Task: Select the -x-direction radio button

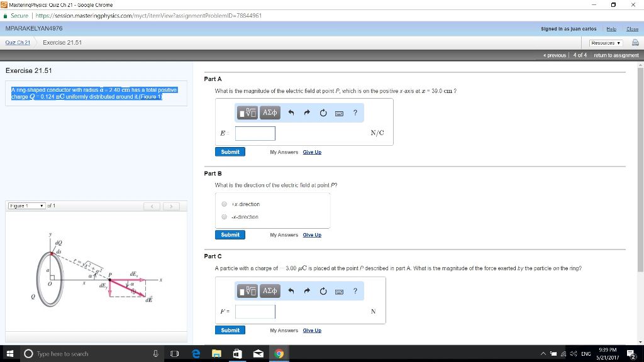Action: [224, 217]
